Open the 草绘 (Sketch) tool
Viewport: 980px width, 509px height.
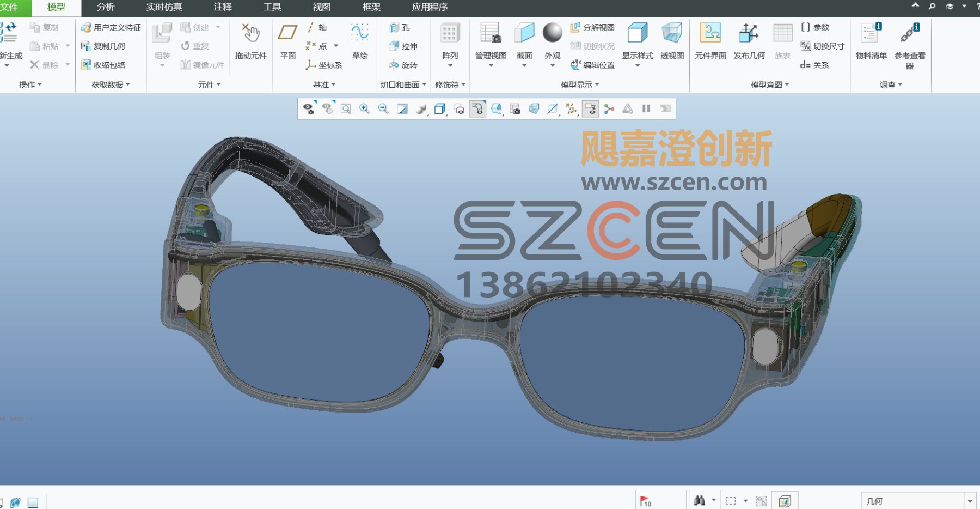(x=360, y=33)
